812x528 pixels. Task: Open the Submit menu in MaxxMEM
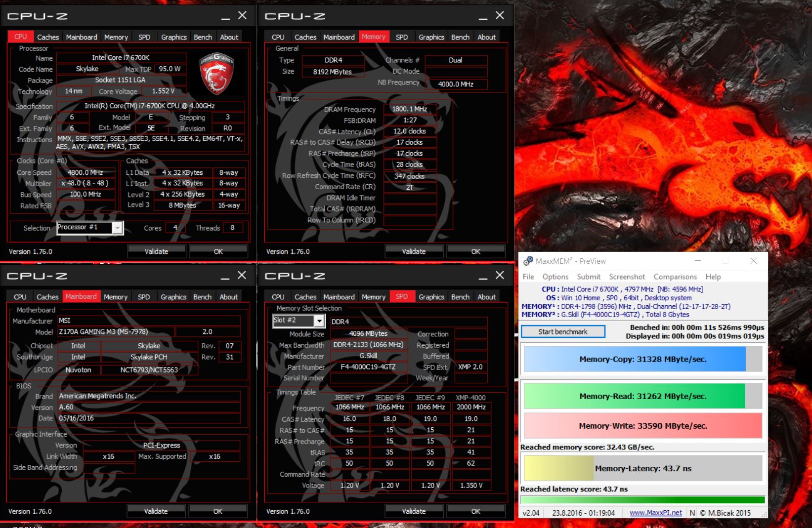pos(589,277)
